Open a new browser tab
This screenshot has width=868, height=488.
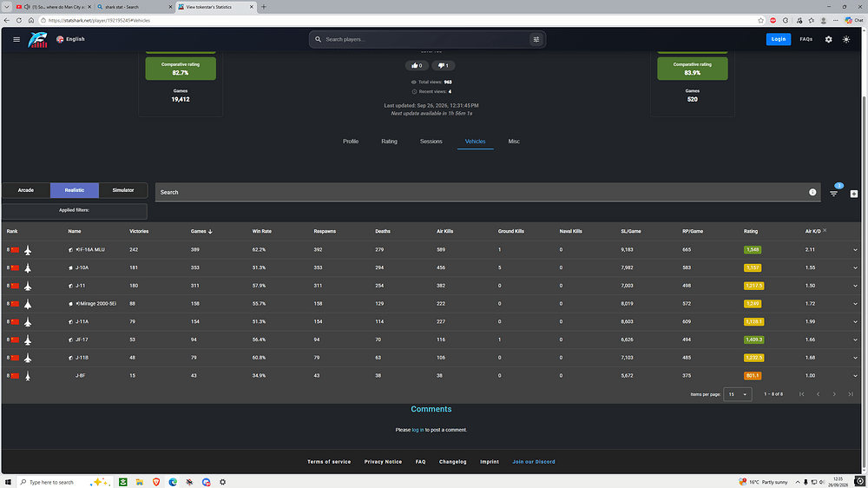click(264, 7)
